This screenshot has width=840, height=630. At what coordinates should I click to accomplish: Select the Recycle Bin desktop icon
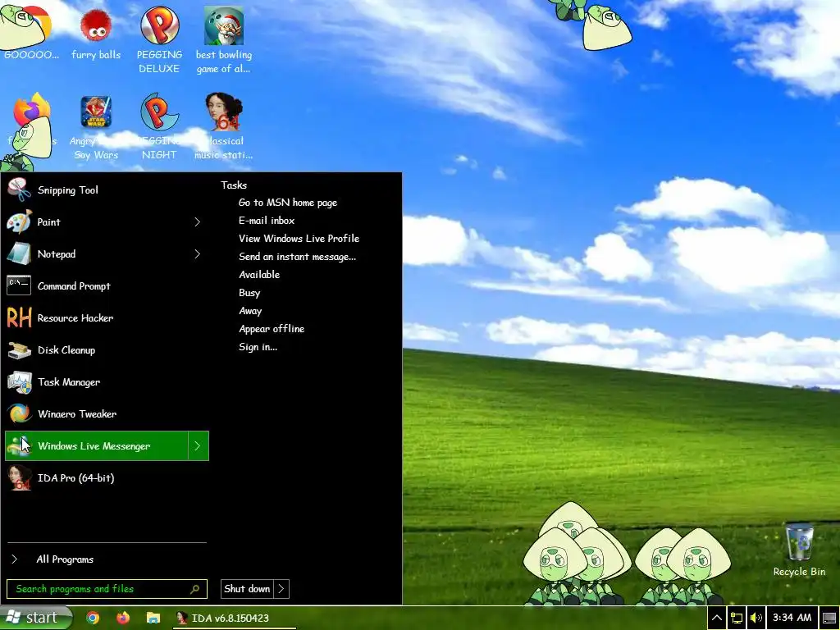(x=799, y=550)
